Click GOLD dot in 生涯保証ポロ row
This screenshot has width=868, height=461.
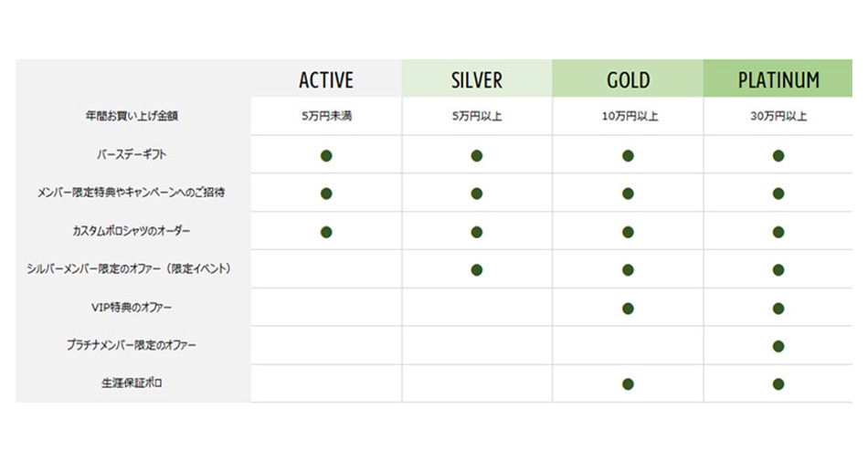(628, 384)
